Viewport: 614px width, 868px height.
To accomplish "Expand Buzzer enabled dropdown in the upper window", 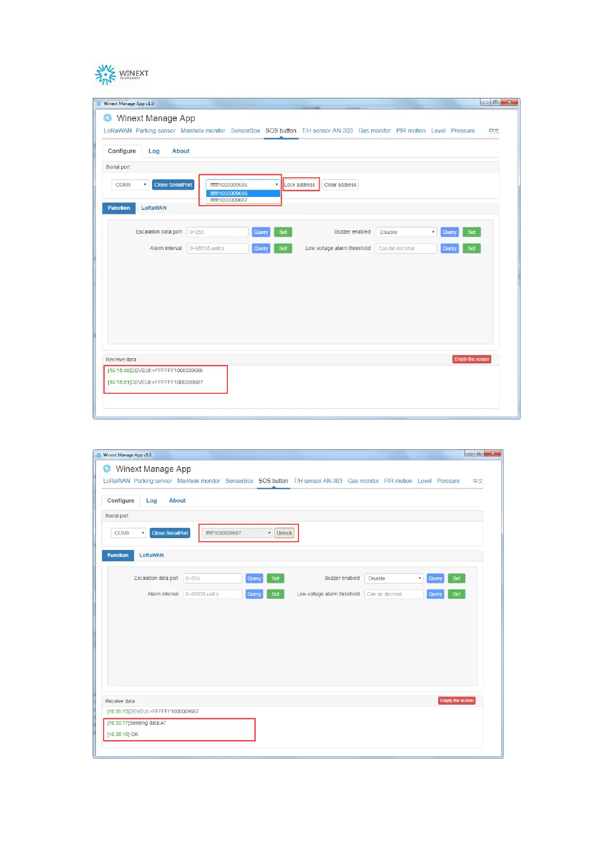I will click(406, 232).
